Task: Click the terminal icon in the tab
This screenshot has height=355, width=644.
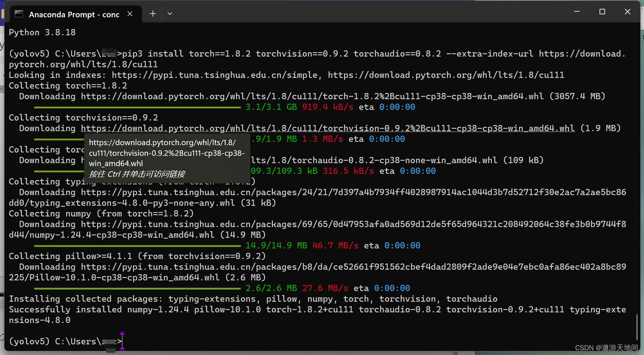Action: tap(19, 14)
